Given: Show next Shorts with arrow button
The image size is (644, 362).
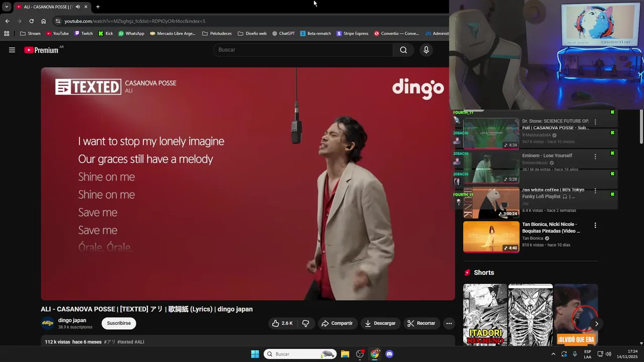Looking at the screenshot, I should point(596,324).
